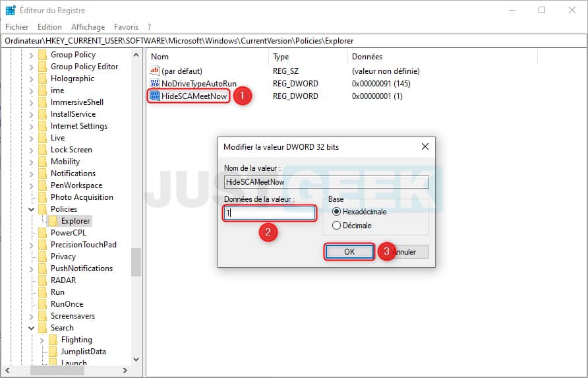Click the Données column header
Image resolution: width=588 pixels, height=378 pixels.
tap(442, 57)
